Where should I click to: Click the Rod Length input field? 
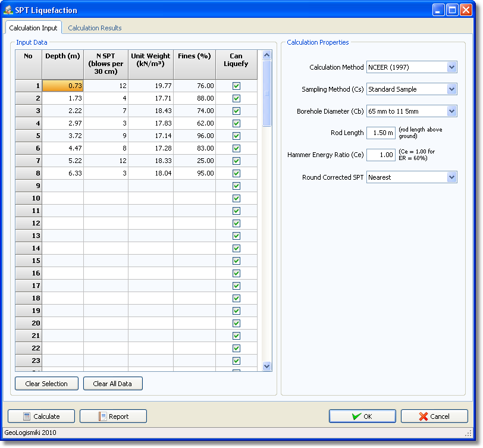381,133
